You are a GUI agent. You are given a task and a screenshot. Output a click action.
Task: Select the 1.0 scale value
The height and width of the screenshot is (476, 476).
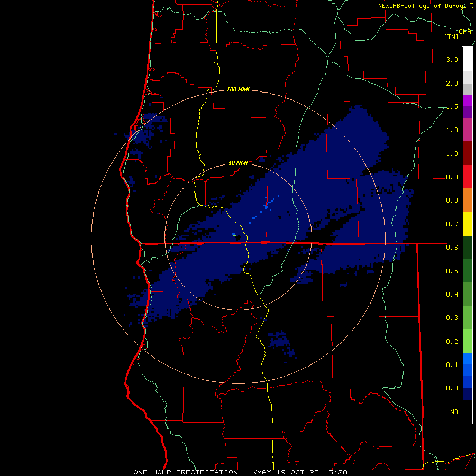tap(452, 153)
